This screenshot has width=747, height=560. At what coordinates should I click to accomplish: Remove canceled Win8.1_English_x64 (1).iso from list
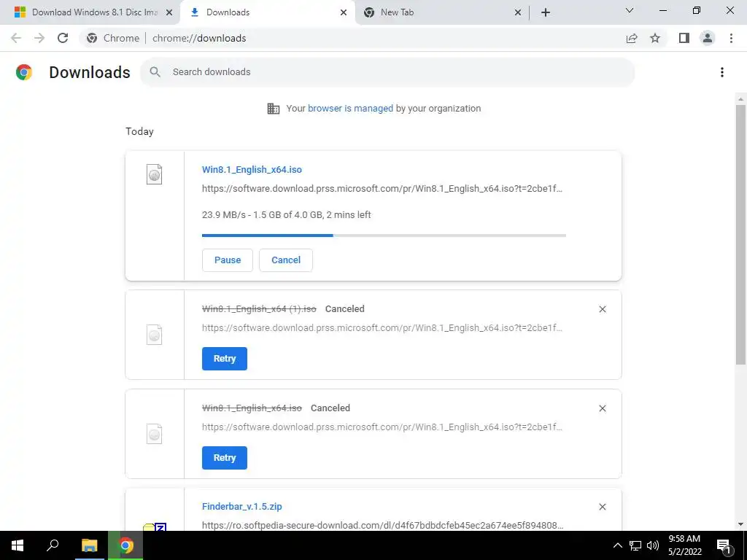(602, 309)
